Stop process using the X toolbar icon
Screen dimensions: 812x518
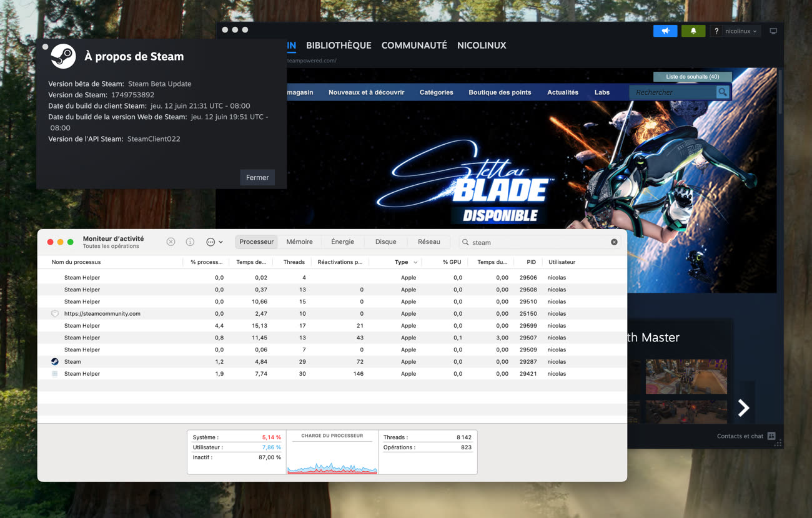coord(171,242)
